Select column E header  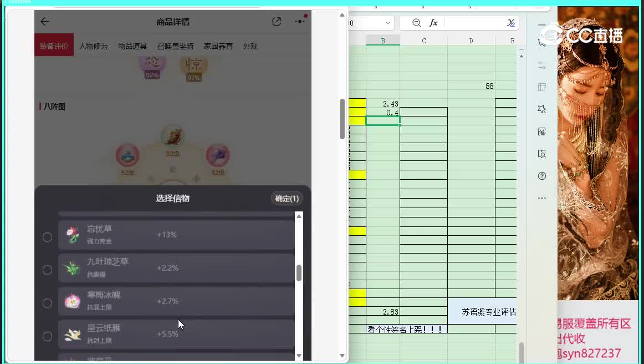[x=512, y=41]
